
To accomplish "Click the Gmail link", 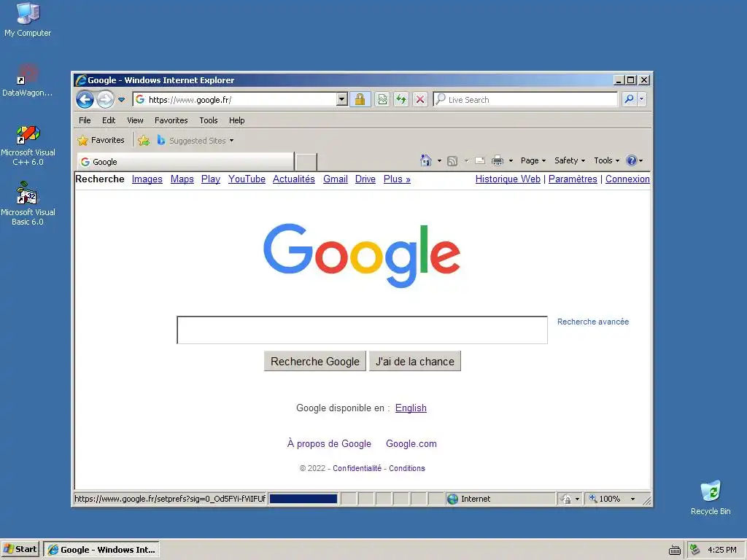I will (x=336, y=179).
